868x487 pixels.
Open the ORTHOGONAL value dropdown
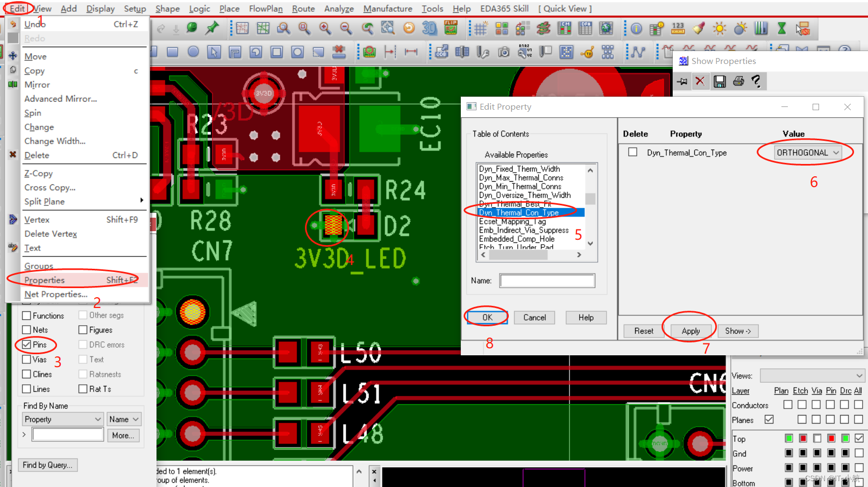[807, 153]
